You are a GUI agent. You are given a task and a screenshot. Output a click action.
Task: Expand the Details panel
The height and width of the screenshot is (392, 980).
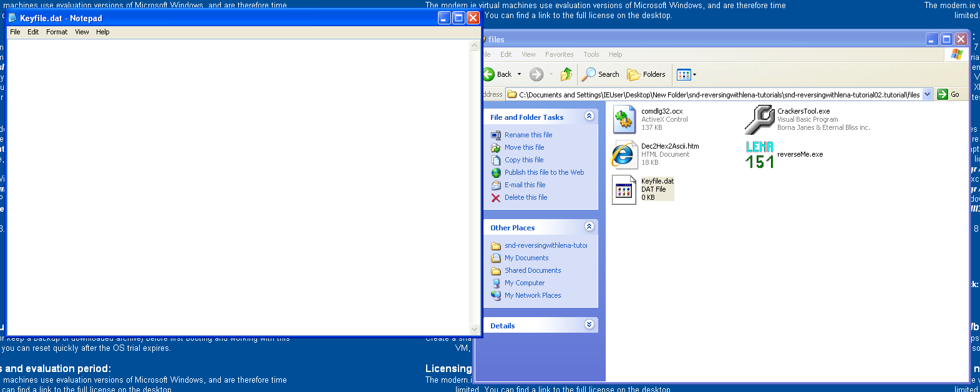point(589,325)
